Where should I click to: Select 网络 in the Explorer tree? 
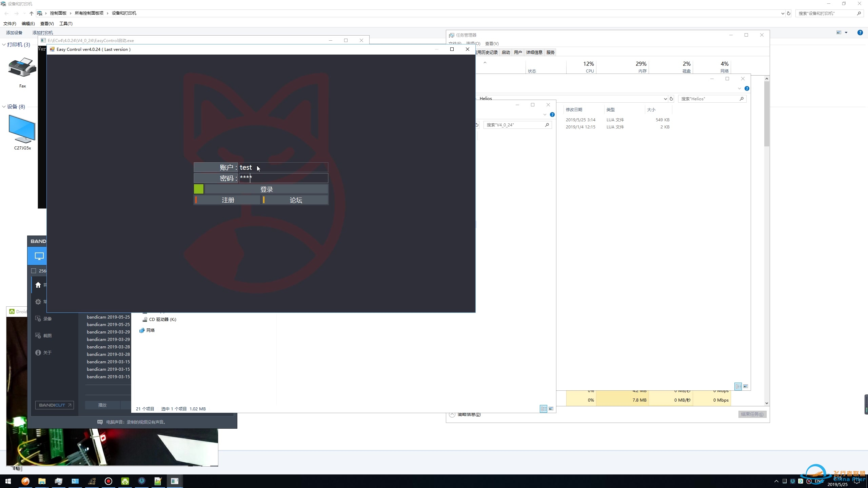pos(147,330)
